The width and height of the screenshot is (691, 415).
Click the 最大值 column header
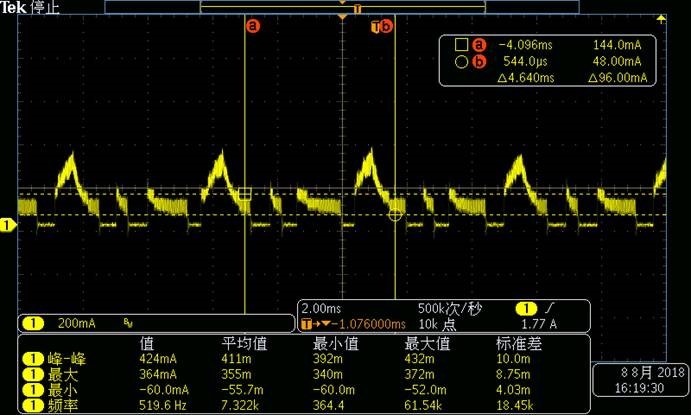427,343
